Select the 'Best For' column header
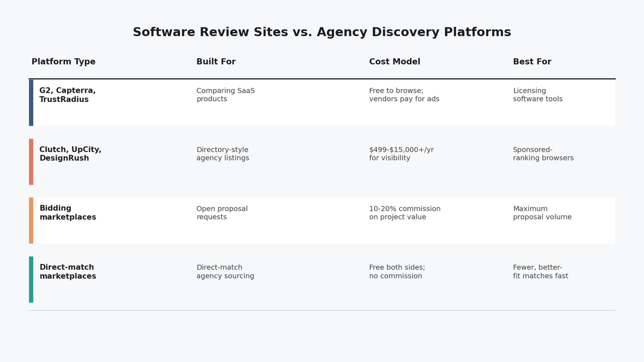The image size is (644, 362). pyautogui.click(x=532, y=62)
